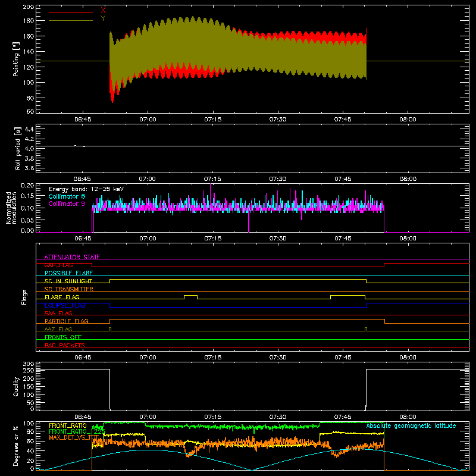The height and width of the screenshot is (476, 476).
Task: Select the Normalized modulation axis title
Action: (x=11, y=208)
